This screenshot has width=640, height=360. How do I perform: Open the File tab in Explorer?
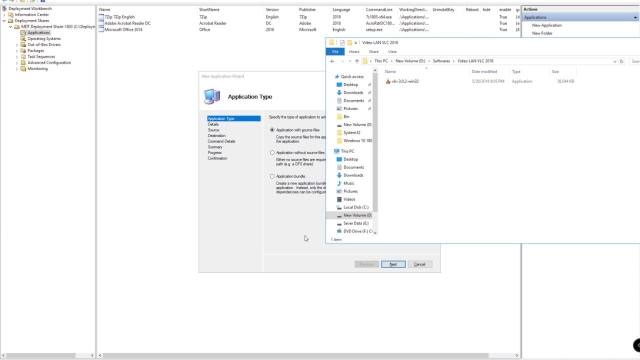(x=335, y=52)
